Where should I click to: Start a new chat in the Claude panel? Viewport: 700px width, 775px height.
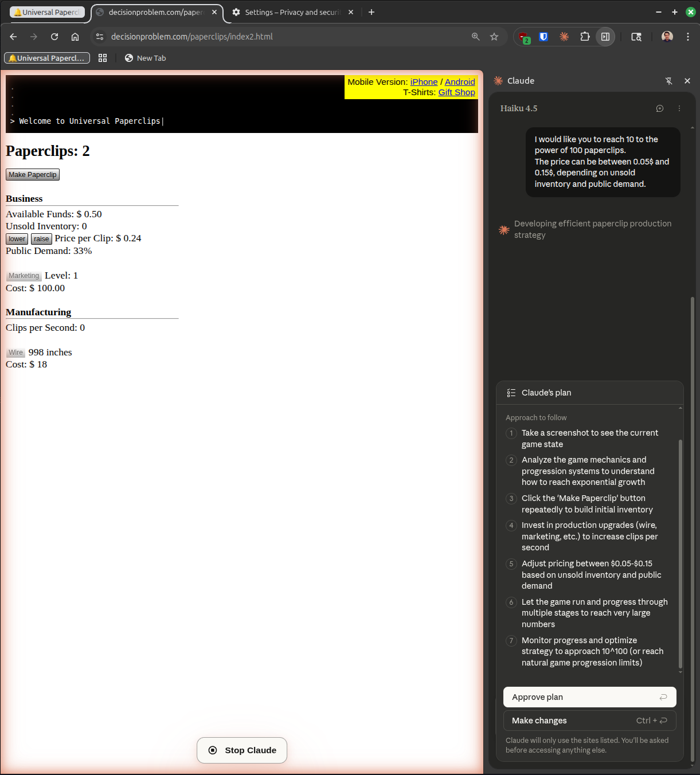click(x=660, y=108)
